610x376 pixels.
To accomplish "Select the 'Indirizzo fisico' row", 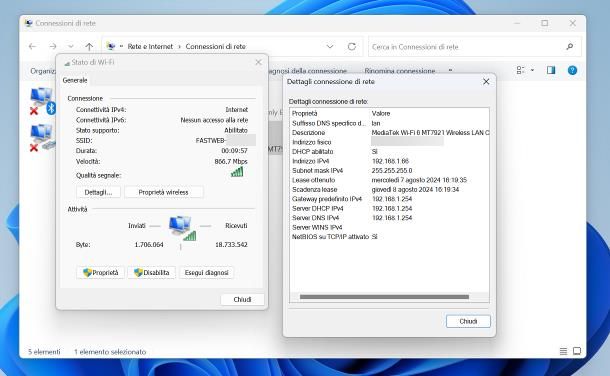I will pyautogui.click(x=389, y=142).
